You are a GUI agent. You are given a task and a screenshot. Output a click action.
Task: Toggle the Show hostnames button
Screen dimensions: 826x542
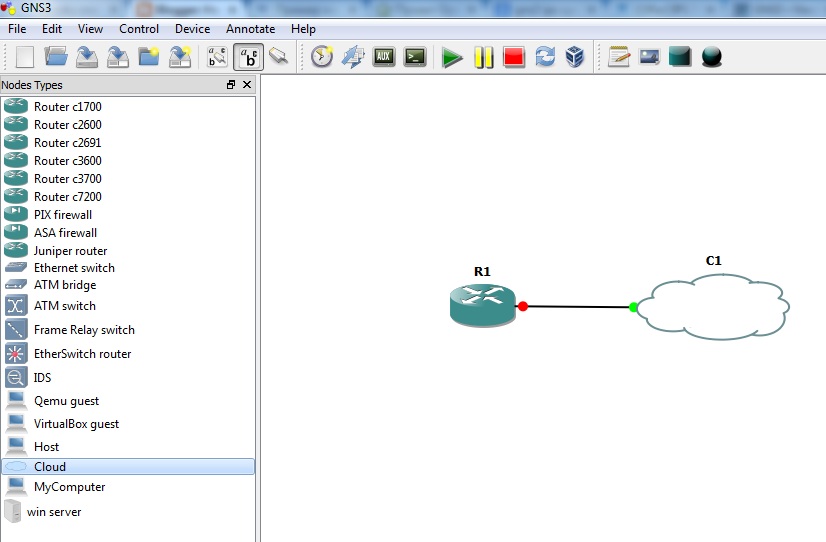pos(248,57)
